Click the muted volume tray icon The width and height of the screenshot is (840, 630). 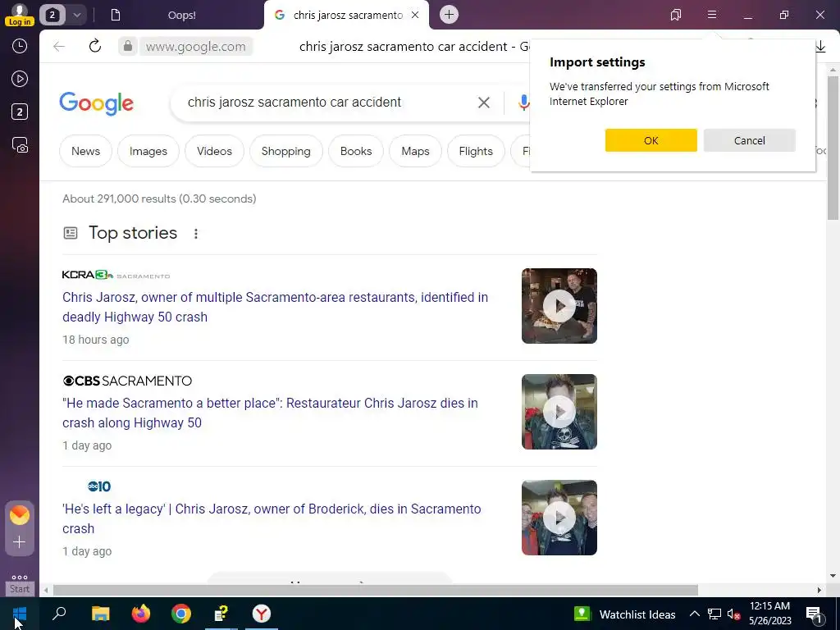(x=734, y=614)
